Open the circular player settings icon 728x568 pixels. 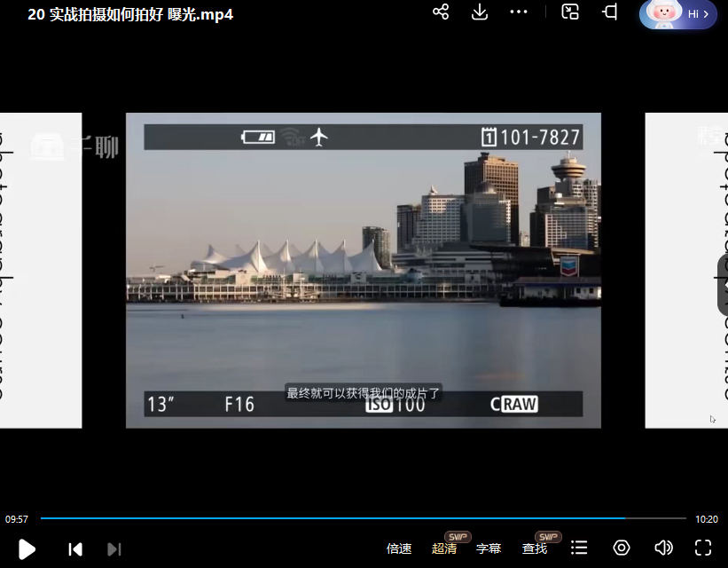tap(622, 548)
